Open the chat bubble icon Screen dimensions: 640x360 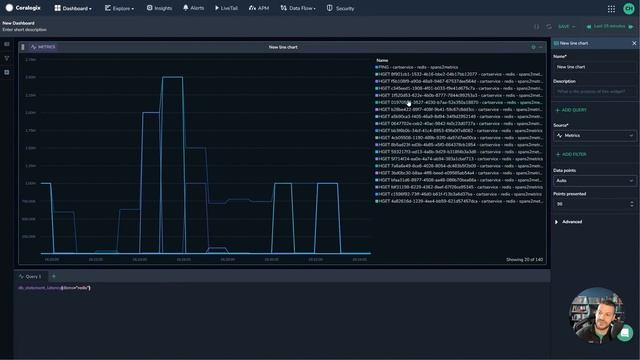click(x=624, y=333)
